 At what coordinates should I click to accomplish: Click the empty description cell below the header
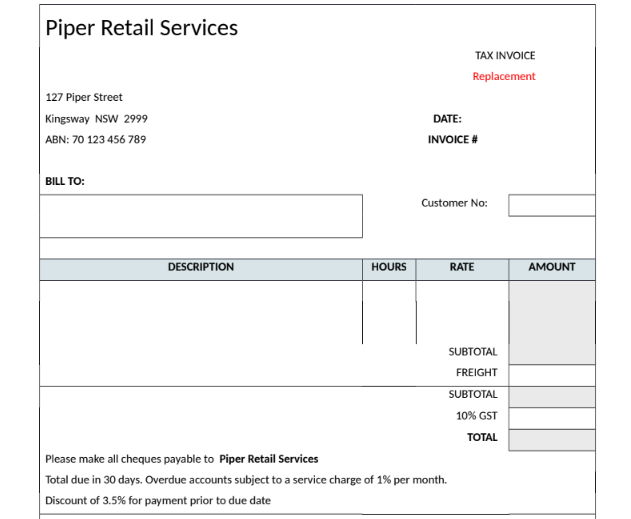200,312
